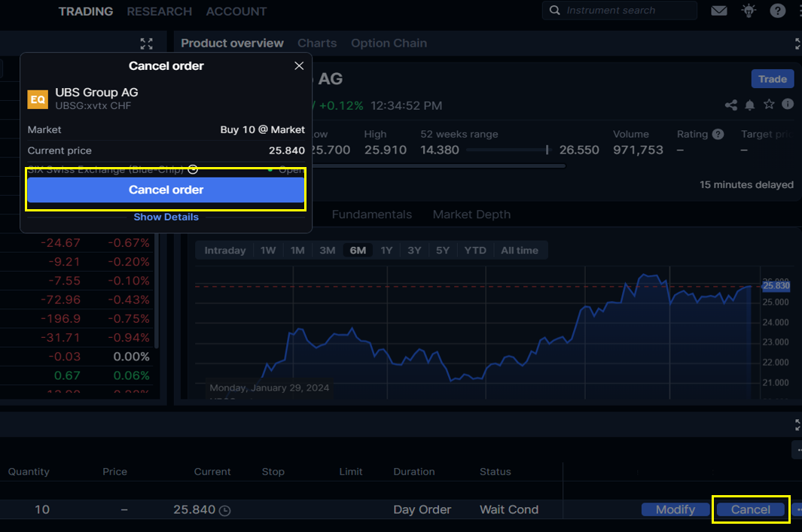Viewport: 802px width, 532px height.
Task: Click the question mark next to Rating
Action: click(x=718, y=134)
